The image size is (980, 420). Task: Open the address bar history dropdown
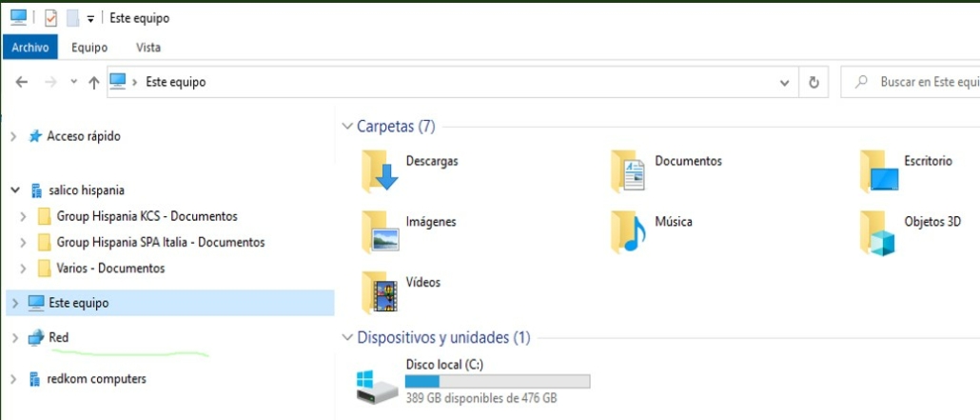click(785, 83)
